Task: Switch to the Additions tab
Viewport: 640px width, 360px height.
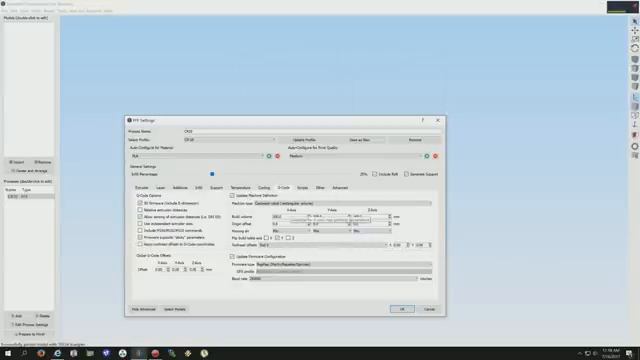Action: click(x=180, y=188)
